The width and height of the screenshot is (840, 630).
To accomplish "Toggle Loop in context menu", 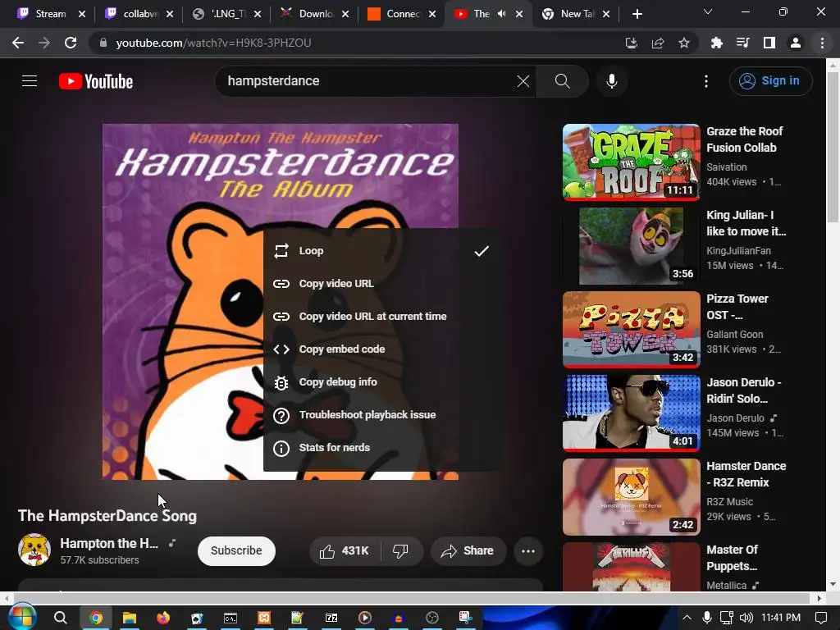I will (382, 251).
